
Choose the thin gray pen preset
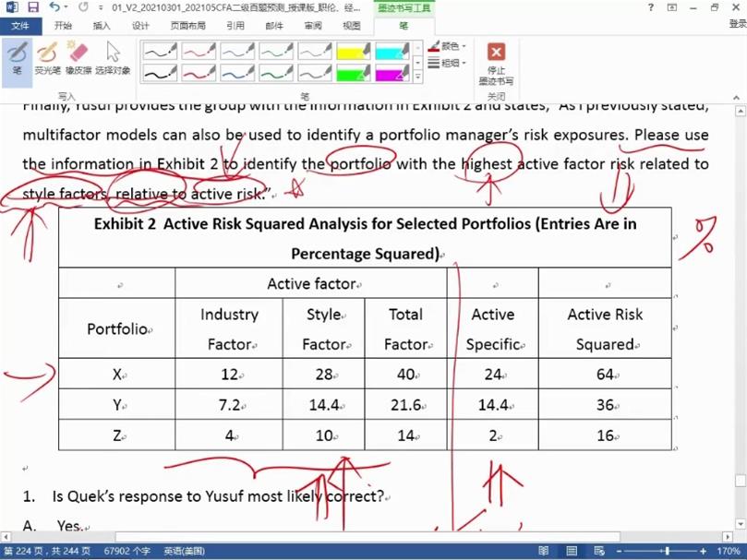pos(315,51)
